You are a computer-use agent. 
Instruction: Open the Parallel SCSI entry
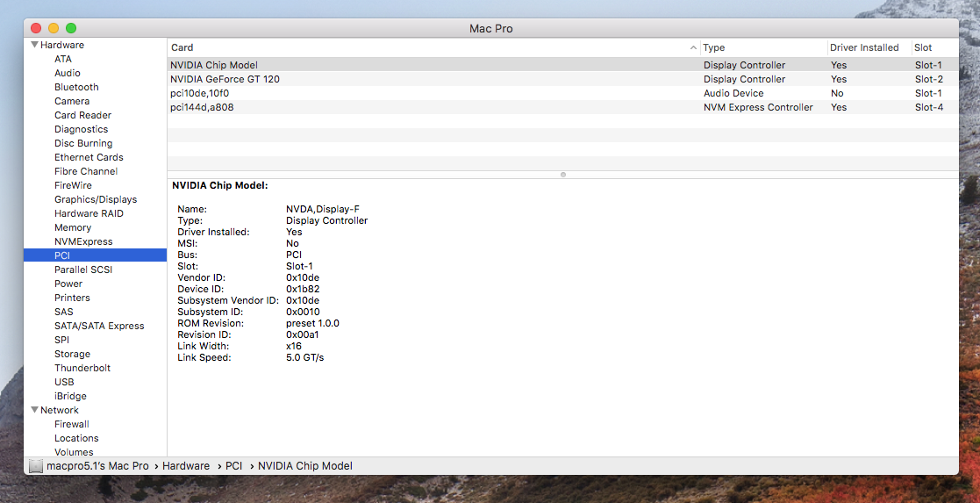83,269
